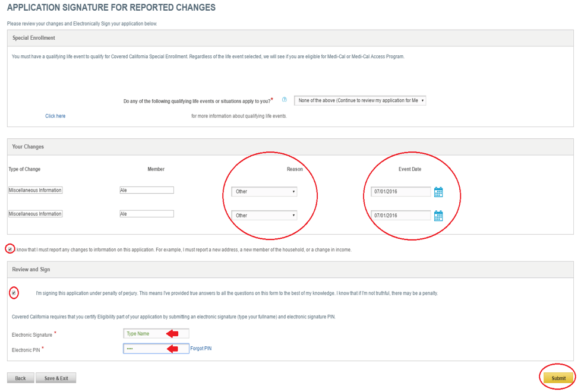Click help icon beside qualifying life events question
Screen dimensions: 578x392
[x=285, y=100]
